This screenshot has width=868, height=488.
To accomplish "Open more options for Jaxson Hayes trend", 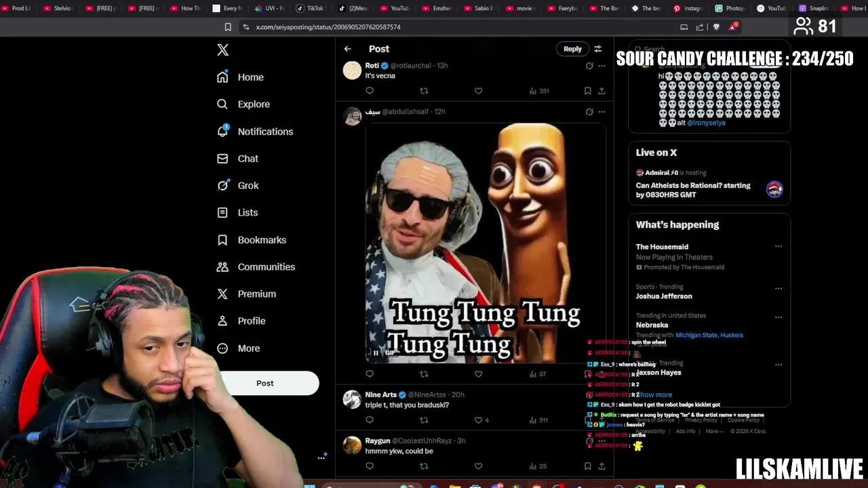I will (778, 365).
